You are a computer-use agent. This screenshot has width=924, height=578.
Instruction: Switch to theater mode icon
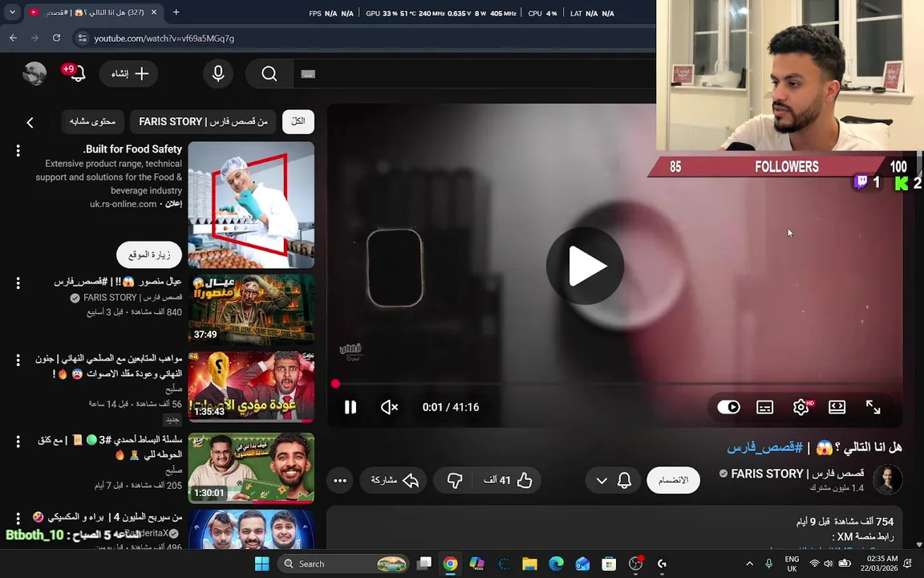pos(837,407)
